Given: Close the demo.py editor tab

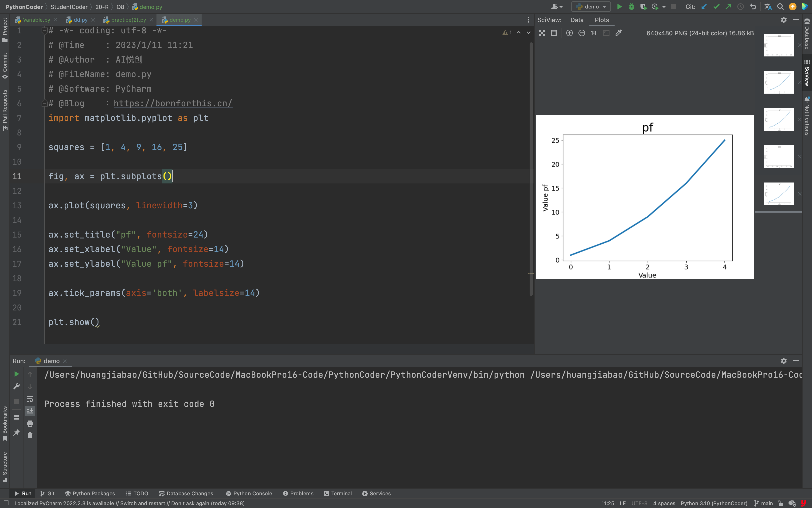Looking at the screenshot, I should [x=196, y=20].
